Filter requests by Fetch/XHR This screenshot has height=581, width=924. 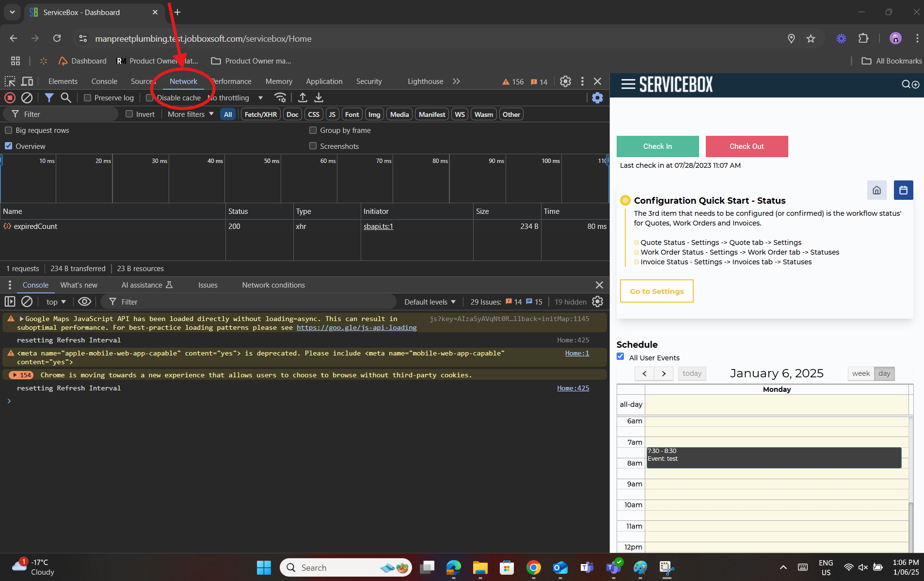[261, 114]
